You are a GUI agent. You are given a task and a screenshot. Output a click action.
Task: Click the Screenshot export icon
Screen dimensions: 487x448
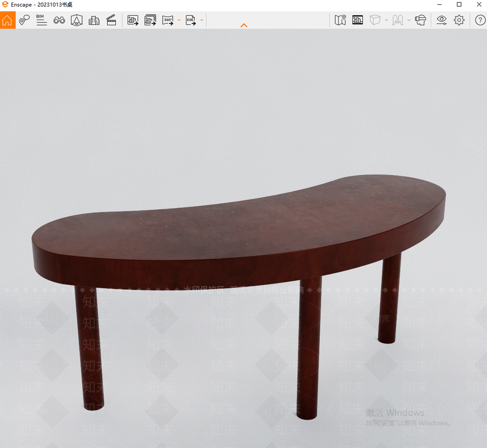pos(133,20)
